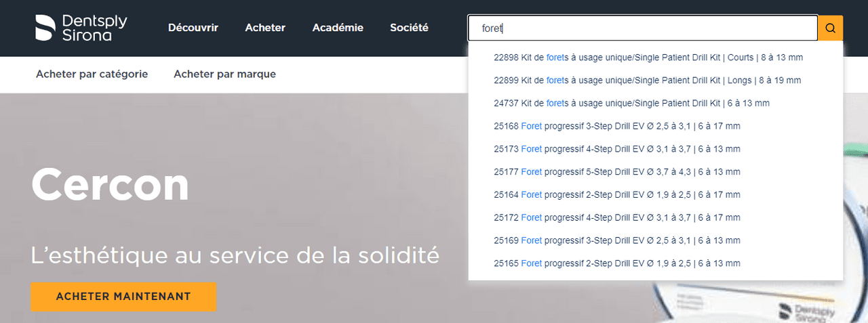Open the Découvrir menu
868x323 pixels.
(x=193, y=28)
